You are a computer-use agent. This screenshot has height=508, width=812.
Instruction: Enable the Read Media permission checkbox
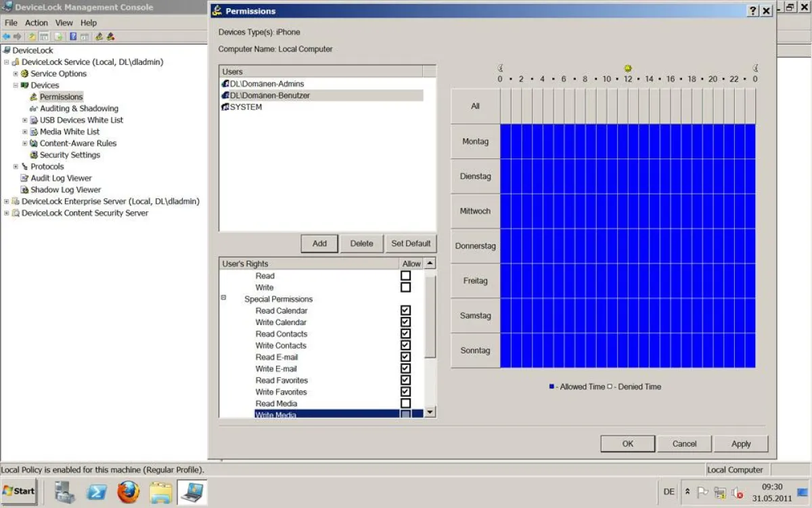click(405, 404)
